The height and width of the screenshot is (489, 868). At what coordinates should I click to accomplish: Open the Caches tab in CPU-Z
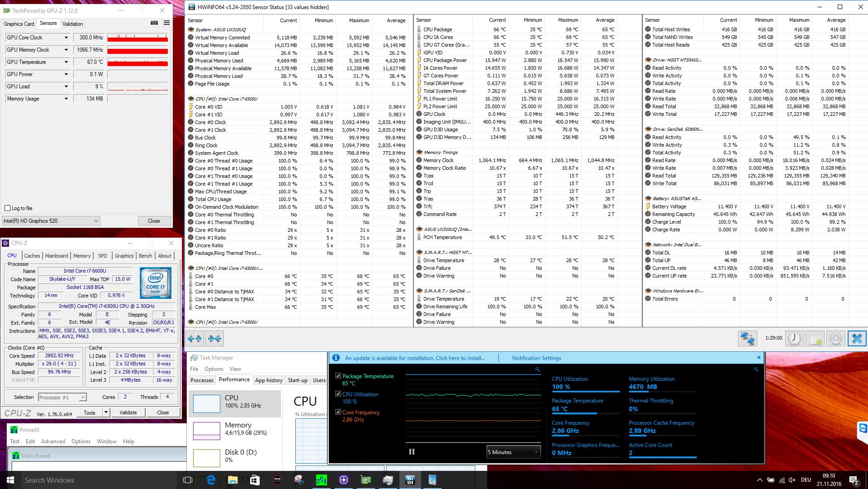click(x=32, y=256)
